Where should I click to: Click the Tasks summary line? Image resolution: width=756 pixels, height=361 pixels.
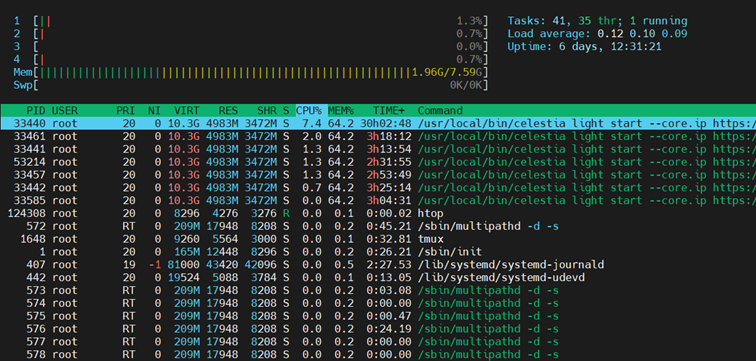(x=597, y=21)
